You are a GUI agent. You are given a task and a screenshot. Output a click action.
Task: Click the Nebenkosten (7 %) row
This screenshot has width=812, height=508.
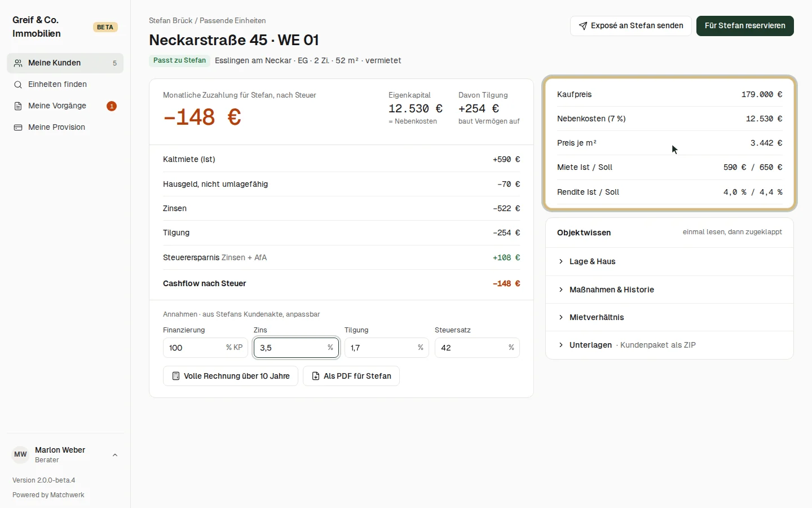669,119
